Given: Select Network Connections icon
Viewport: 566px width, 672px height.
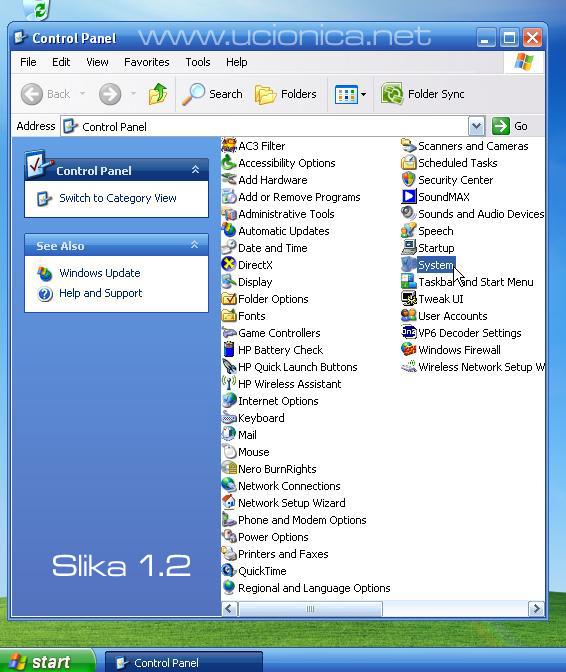Looking at the screenshot, I should [229, 486].
